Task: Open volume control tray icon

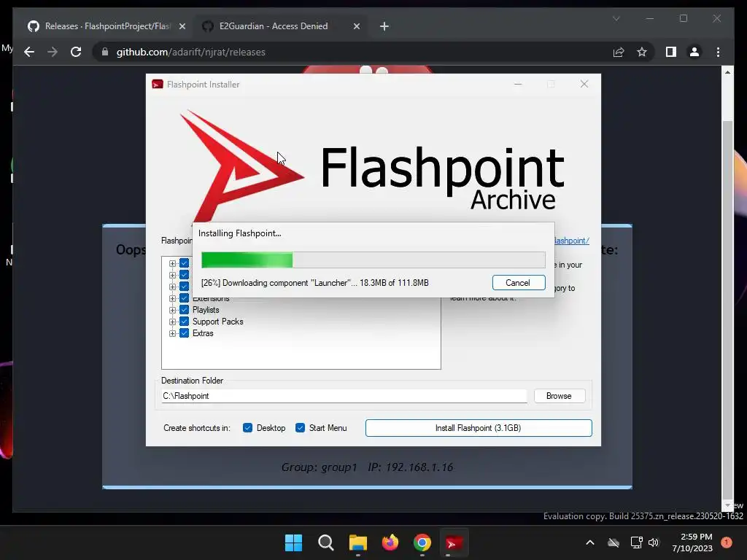Action: pyautogui.click(x=654, y=542)
